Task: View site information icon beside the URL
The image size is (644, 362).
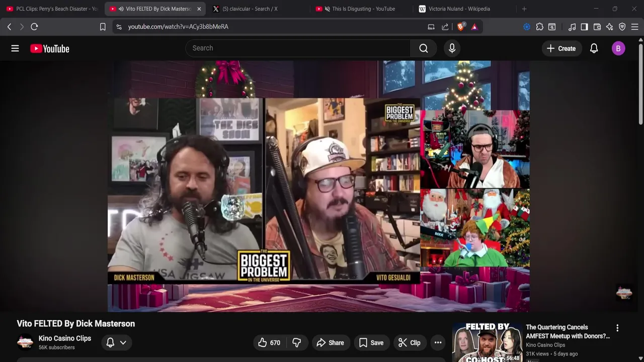Action: (x=119, y=27)
